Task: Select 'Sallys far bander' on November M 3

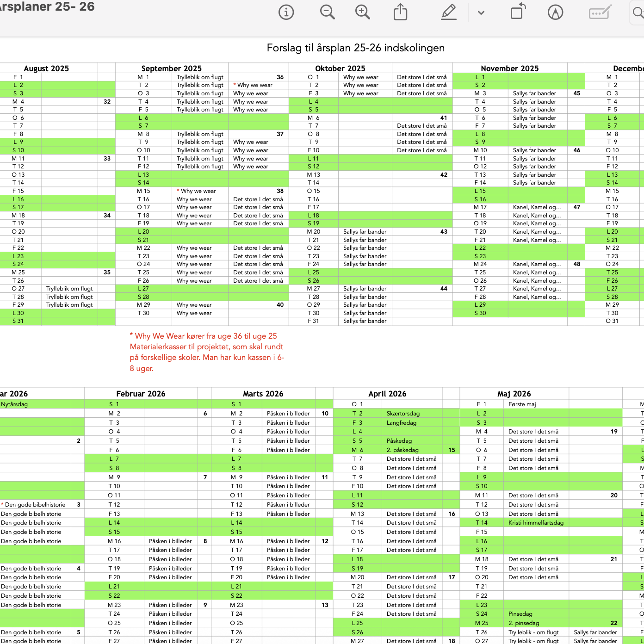Action: 534,93
